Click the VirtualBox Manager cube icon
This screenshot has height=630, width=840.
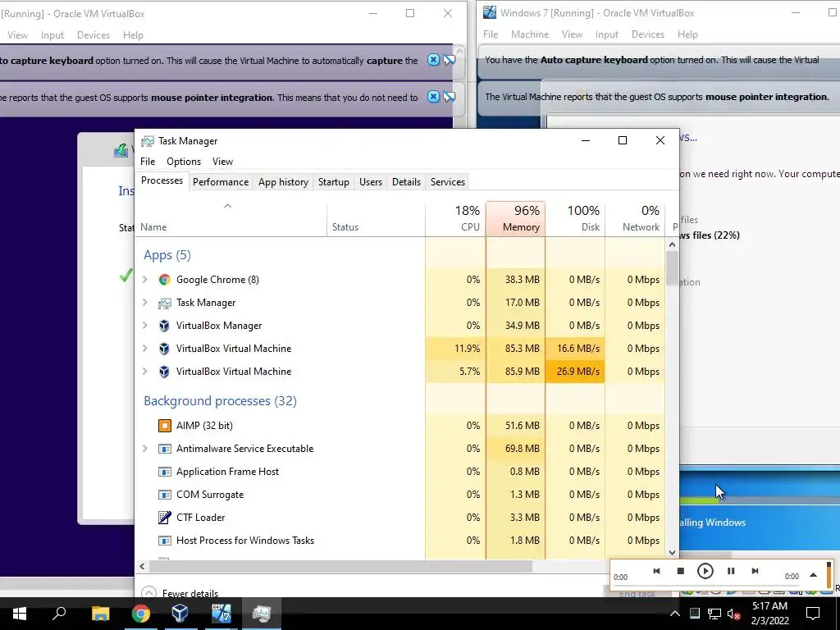click(x=164, y=326)
